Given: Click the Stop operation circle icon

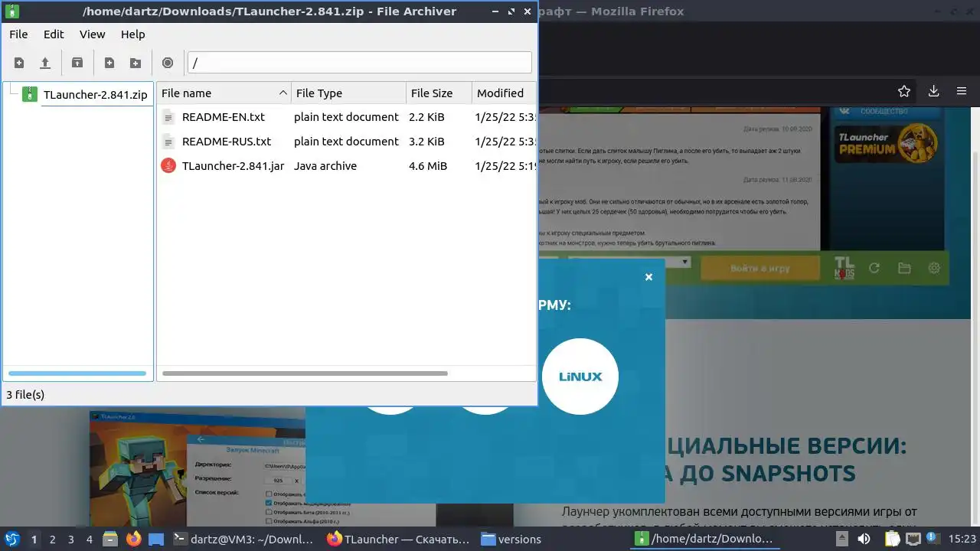Looking at the screenshot, I should [x=168, y=63].
